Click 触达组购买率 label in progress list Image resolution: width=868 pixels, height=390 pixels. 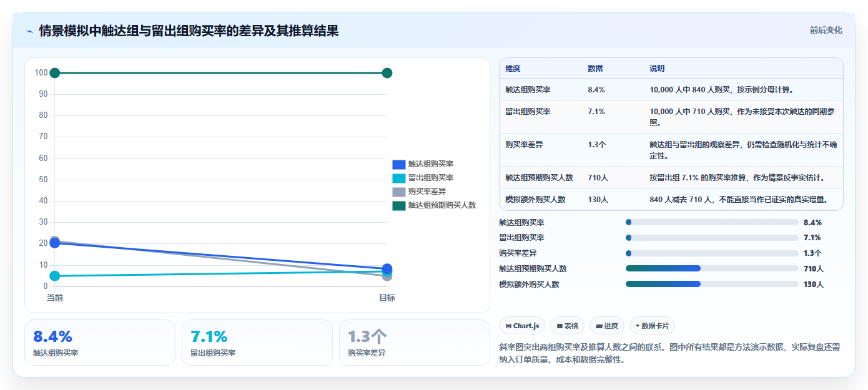521,222
